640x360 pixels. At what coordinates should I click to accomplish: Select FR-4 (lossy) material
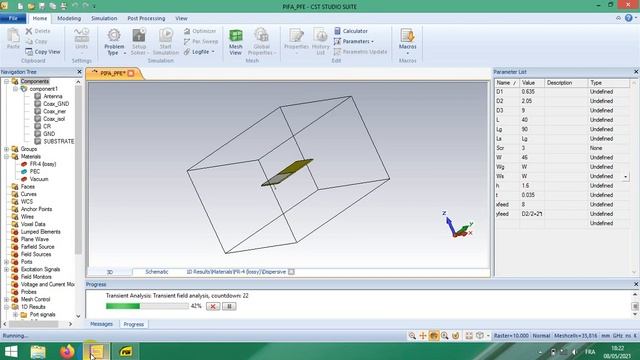[43, 164]
